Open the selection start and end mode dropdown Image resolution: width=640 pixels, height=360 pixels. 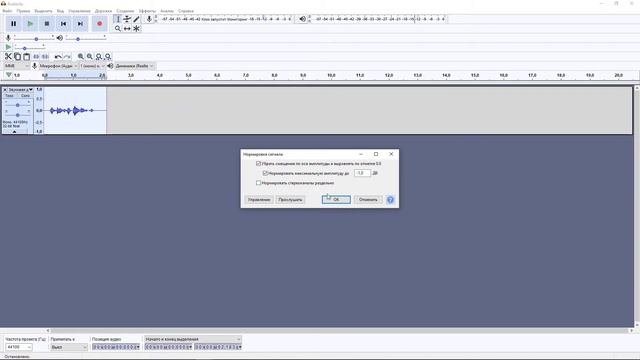point(193,339)
